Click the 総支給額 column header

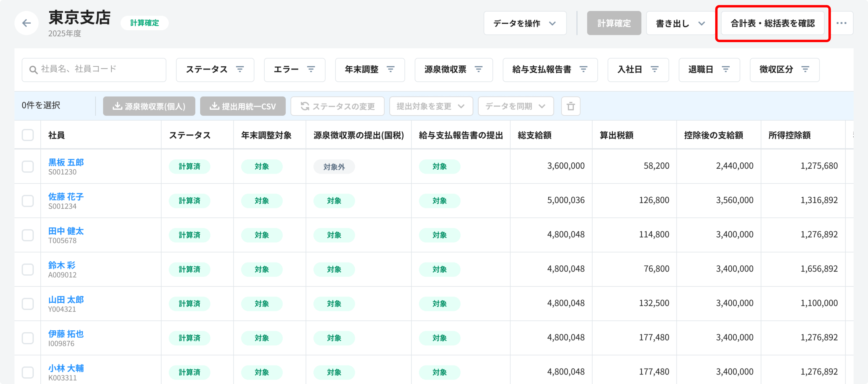pos(535,135)
